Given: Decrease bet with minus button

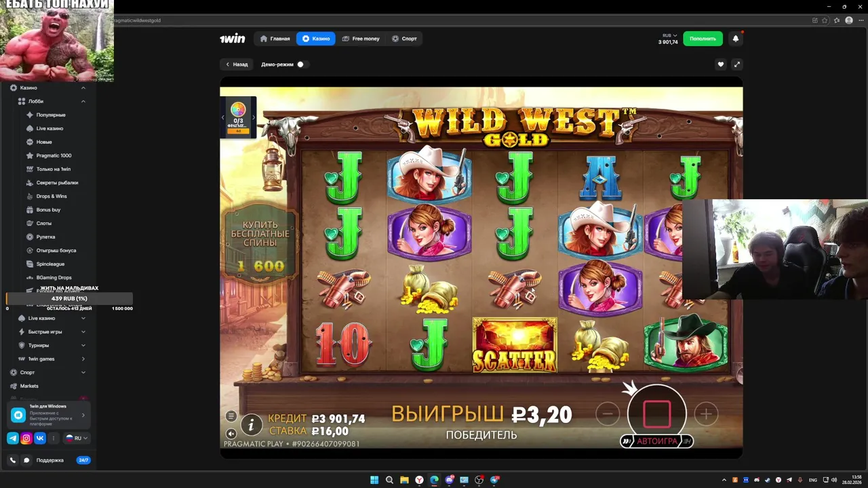Looking at the screenshot, I should [608, 413].
